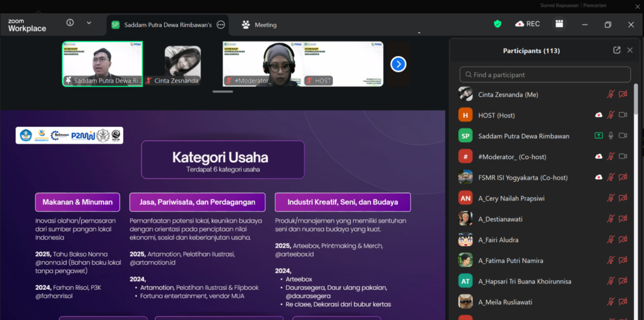Select the Saddam Putra Dewa Rimbawan's tab

[x=161, y=25]
